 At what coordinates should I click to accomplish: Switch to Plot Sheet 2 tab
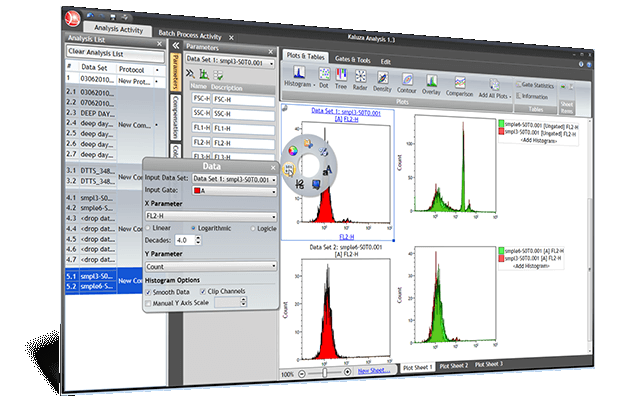click(x=453, y=366)
